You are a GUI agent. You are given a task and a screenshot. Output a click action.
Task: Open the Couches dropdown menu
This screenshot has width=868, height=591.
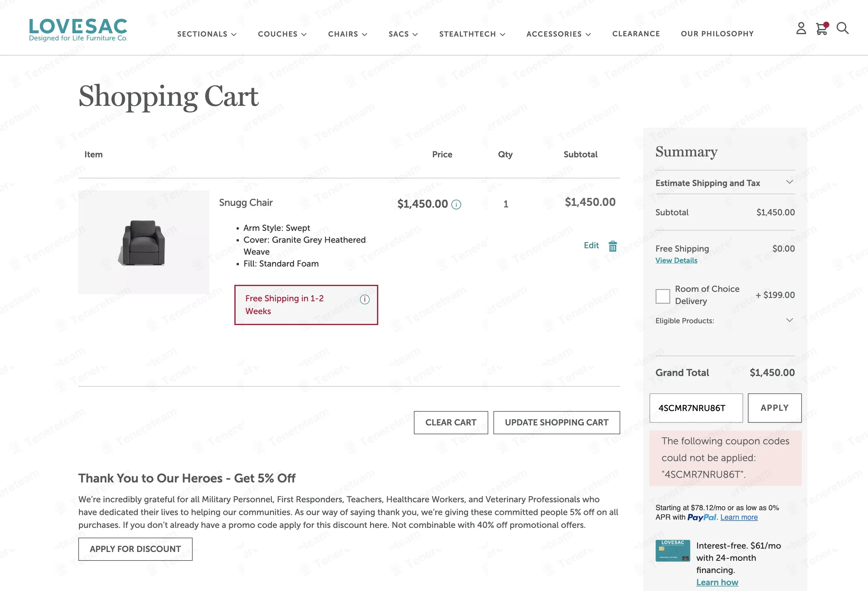[282, 34]
